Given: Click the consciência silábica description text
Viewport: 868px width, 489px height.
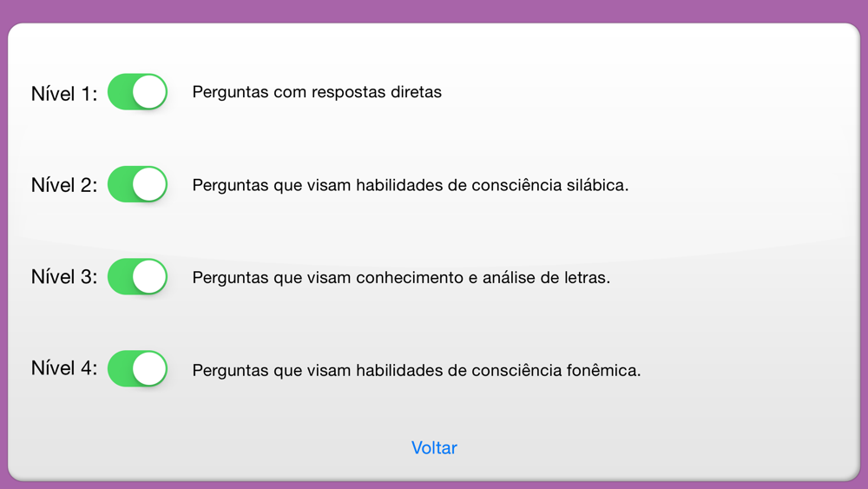Looking at the screenshot, I should pos(411,185).
